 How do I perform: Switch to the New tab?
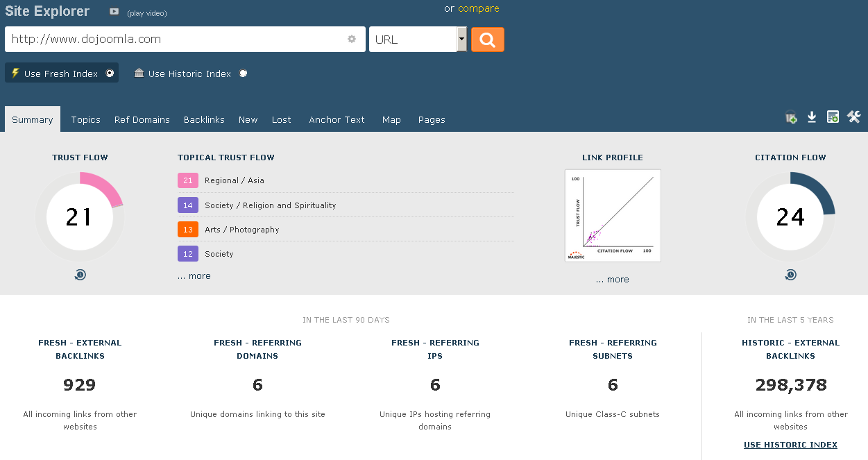[x=248, y=119]
